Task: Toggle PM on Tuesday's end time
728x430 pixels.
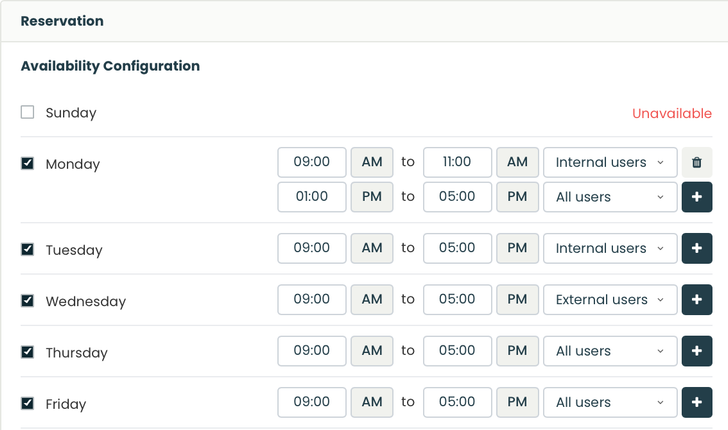Action: coord(517,248)
